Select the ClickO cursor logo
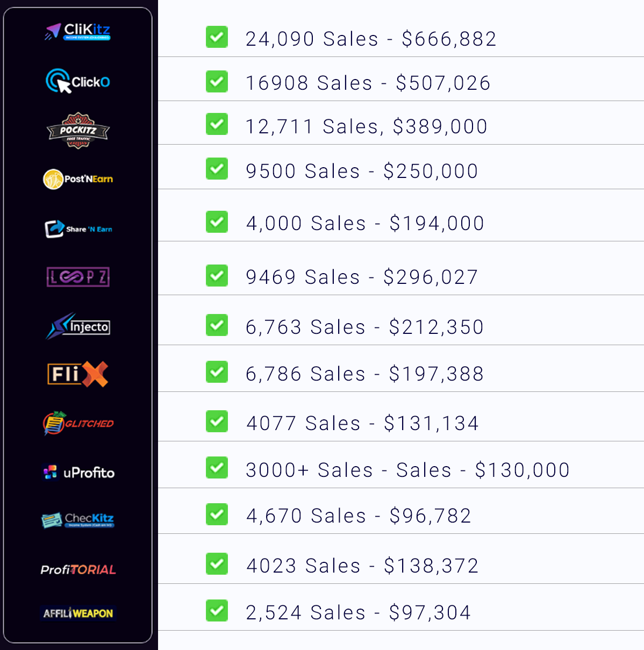The image size is (644, 650). pyautogui.click(x=78, y=81)
